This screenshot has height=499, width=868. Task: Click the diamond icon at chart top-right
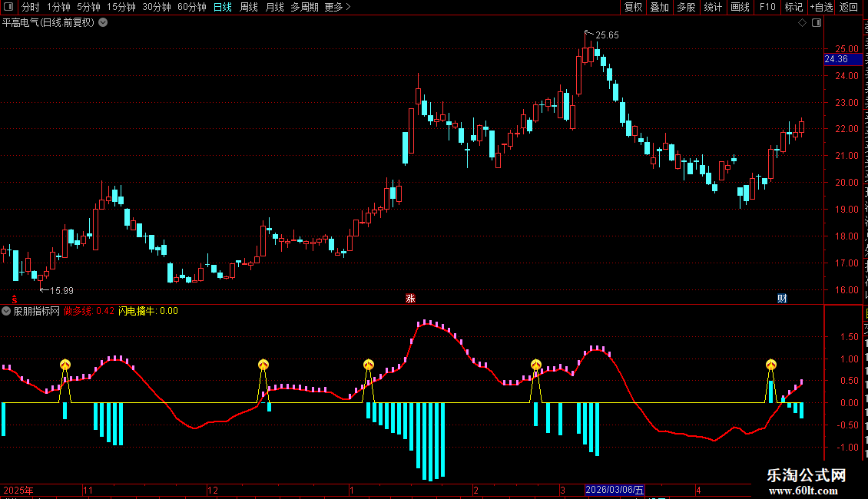802,23
